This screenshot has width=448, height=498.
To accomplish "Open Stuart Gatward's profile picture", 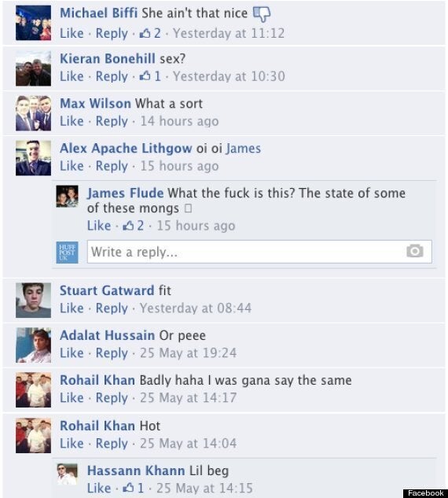I will (x=33, y=300).
